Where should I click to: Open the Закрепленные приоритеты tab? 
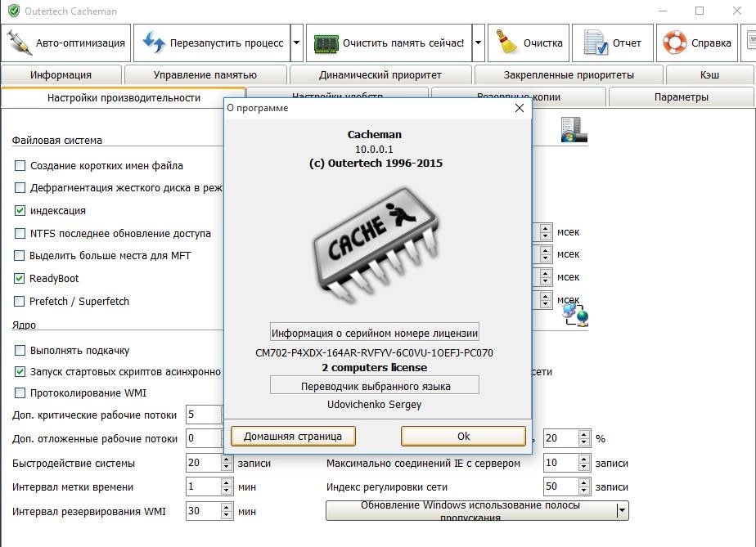569,74
